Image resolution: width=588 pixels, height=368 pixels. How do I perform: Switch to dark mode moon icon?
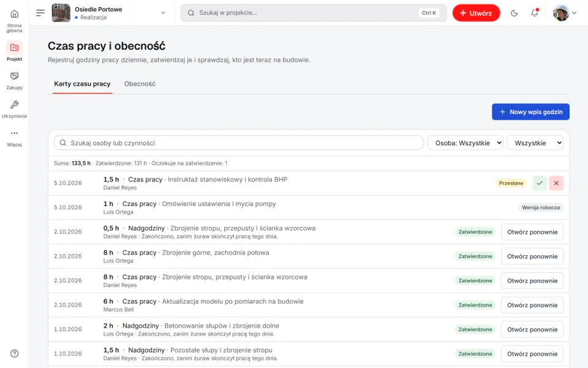click(514, 13)
